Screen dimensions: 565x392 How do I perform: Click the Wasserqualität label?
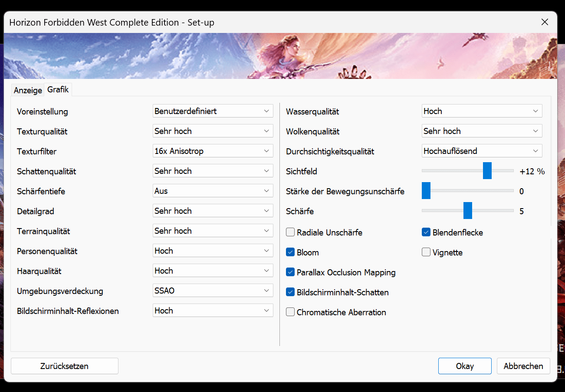tap(312, 111)
